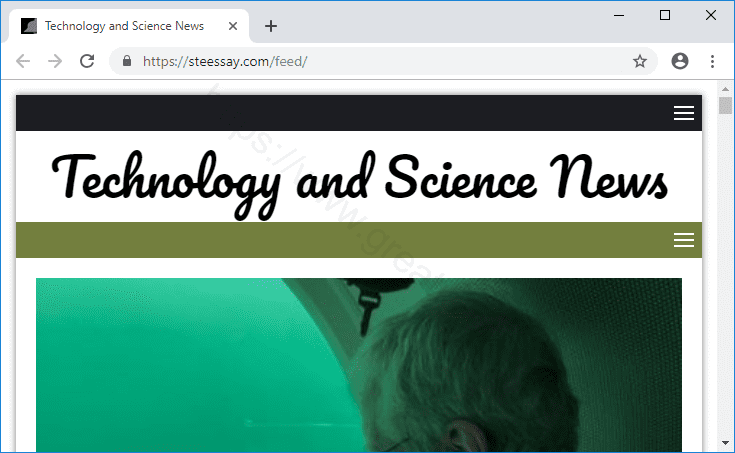Open a new tab with the plus button

point(270,26)
